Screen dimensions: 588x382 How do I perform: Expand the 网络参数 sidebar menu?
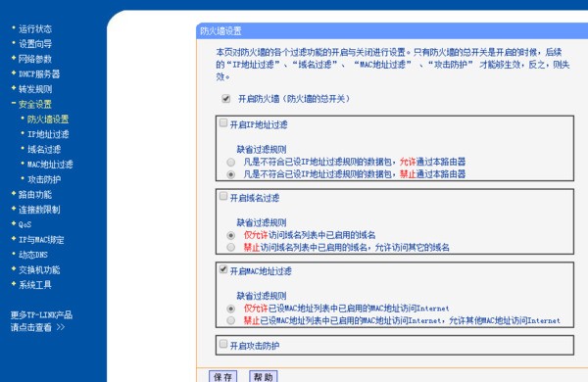click(x=35, y=59)
